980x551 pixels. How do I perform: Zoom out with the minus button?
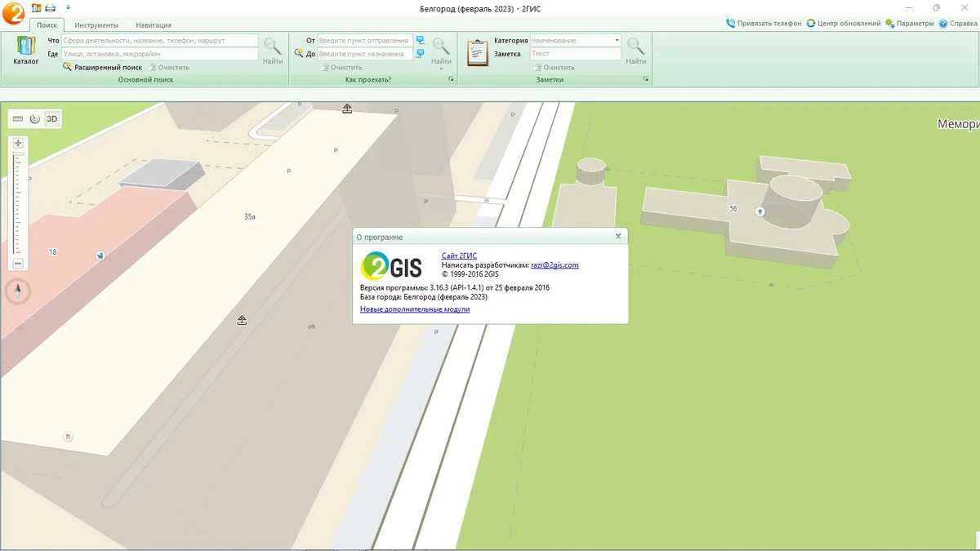tap(18, 264)
